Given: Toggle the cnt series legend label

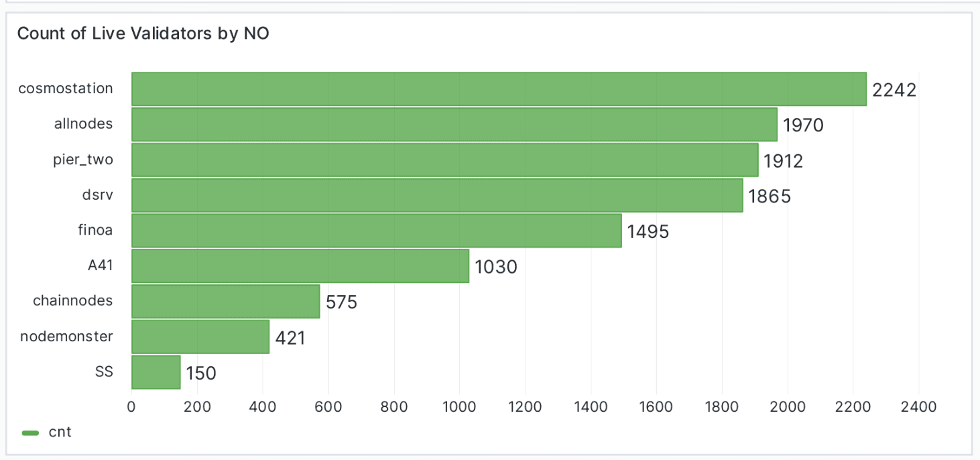Looking at the screenshot, I should 60,433.
